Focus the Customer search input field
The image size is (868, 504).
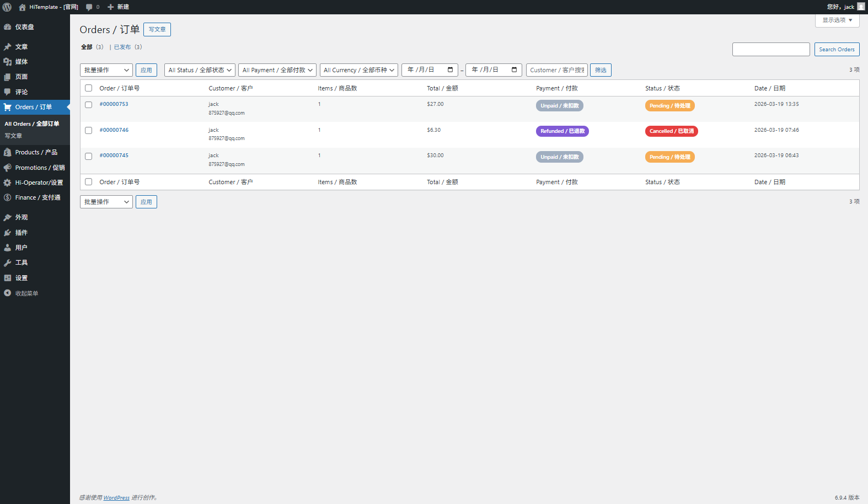point(556,70)
